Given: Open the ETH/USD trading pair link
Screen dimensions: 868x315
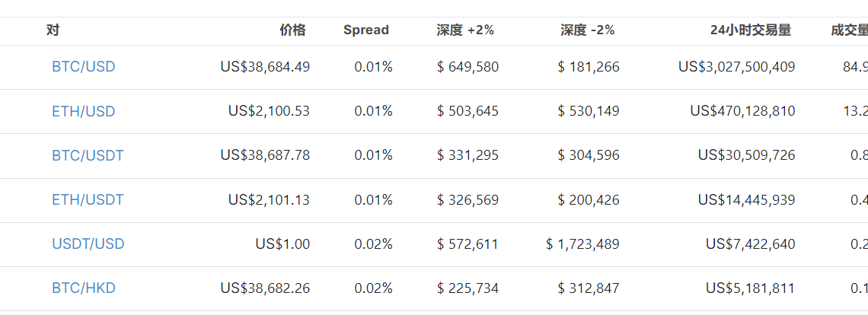Looking at the screenshot, I should [84, 112].
